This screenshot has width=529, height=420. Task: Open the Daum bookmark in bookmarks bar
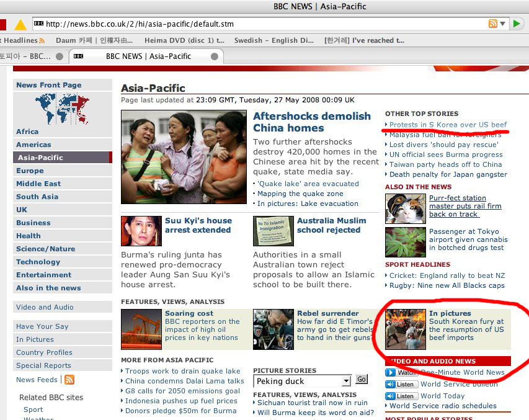tap(94, 40)
